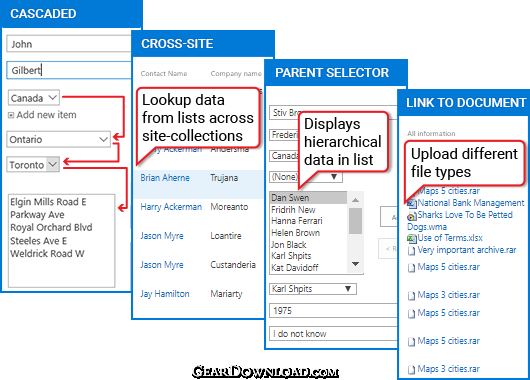
Task: Click into the Gilbert text field
Action: point(69,70)
